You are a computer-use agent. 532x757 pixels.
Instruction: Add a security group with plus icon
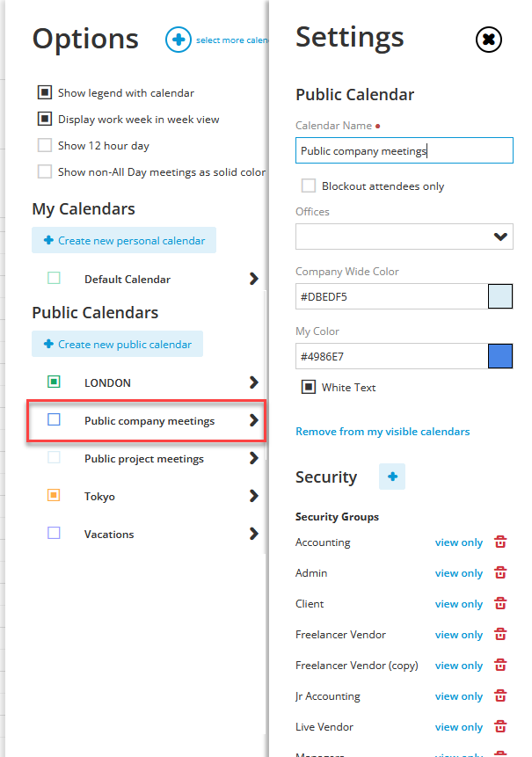392,477
